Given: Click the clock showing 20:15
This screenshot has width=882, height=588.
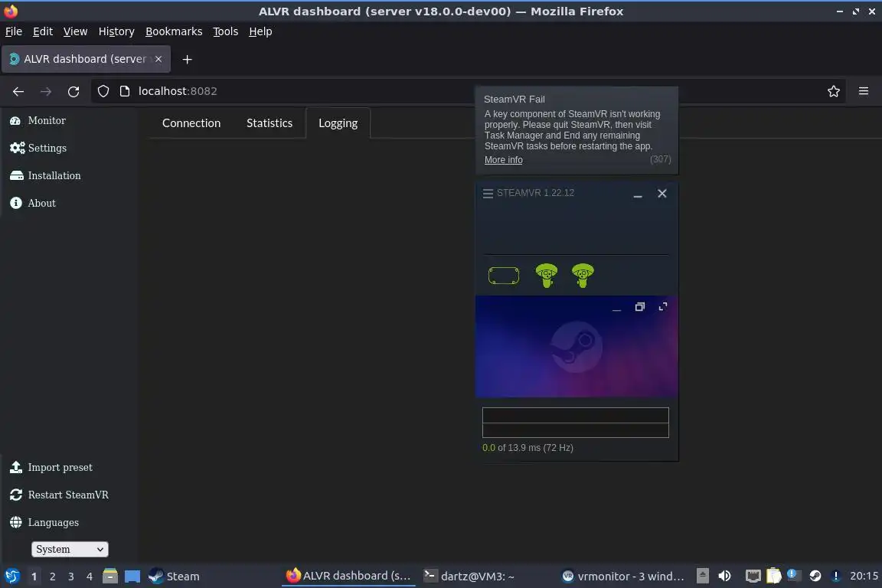Looking at the screenshot, I should coord(864,576).
